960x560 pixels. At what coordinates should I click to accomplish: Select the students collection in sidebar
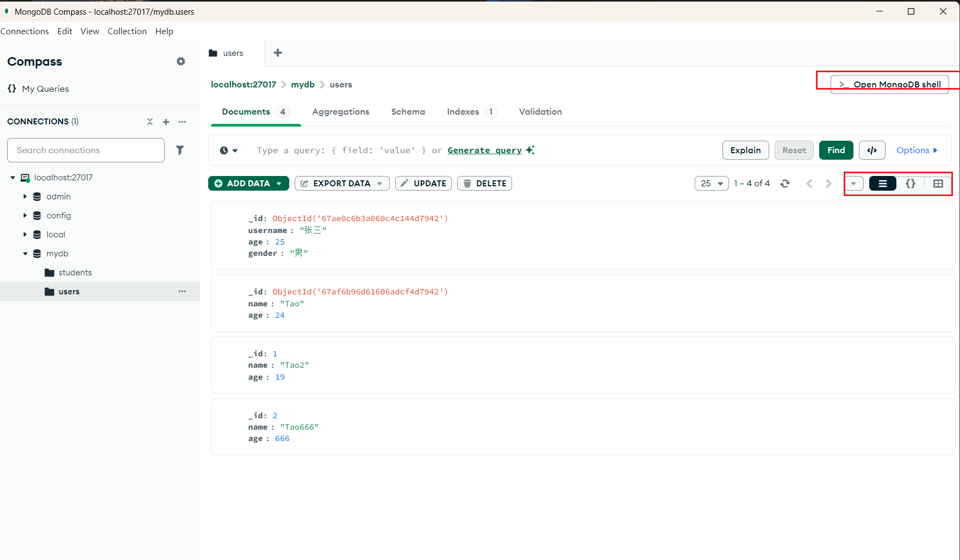click(75, 273)
